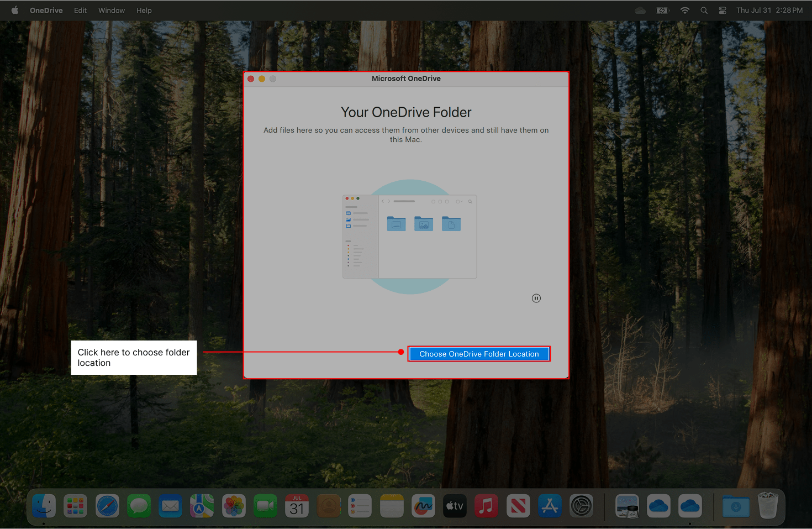The width and height of the screenshot is (812, 529).
Task: Click the battery status icon
Action: (x=662, y=11)
